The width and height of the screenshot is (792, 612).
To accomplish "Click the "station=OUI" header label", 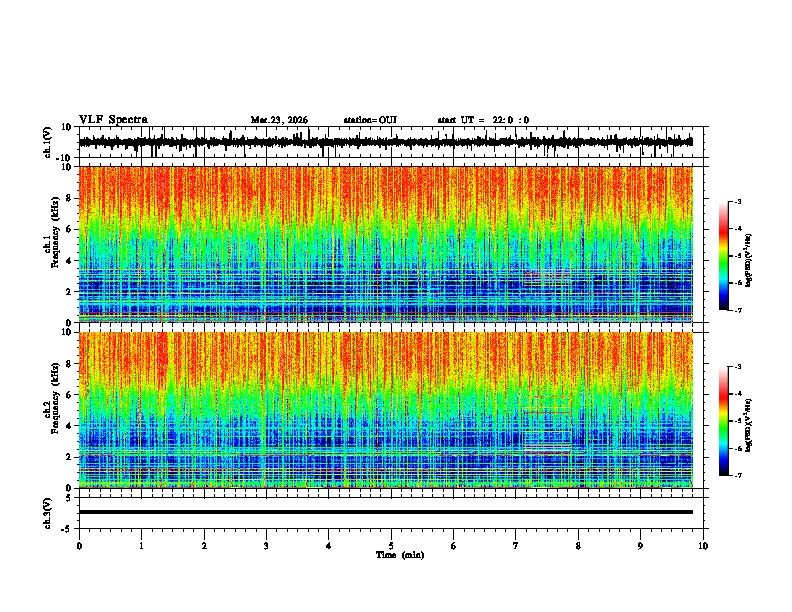I will [370, 120].
